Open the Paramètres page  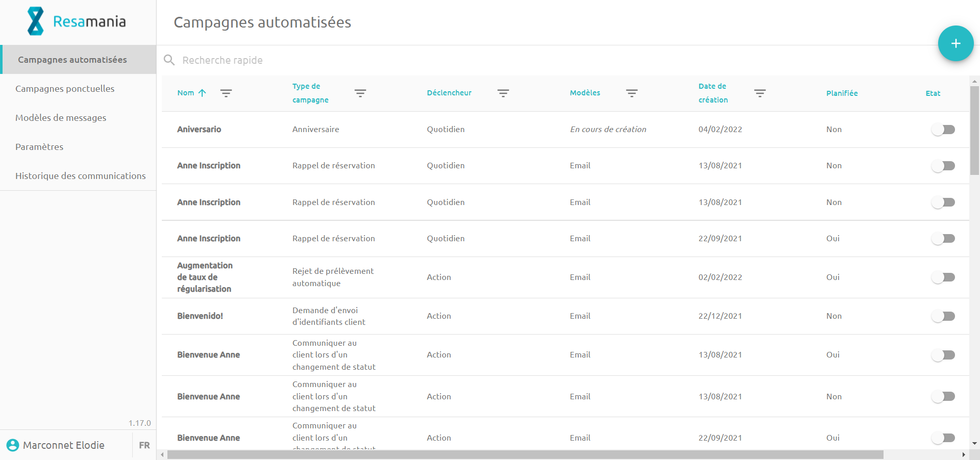(x=39, y=147)
